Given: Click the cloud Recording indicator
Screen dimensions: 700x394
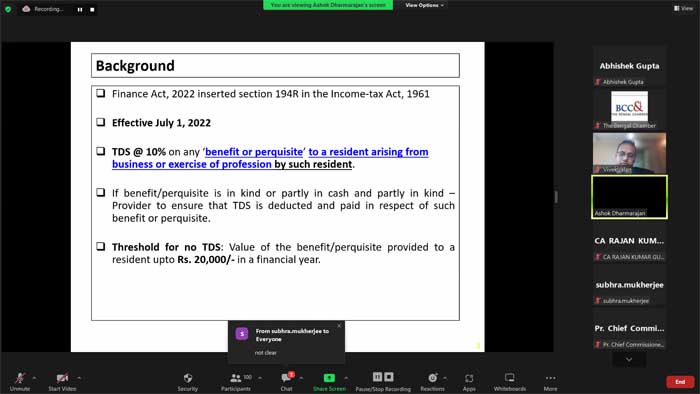Looking at the screenshot, I should coord(43,9).
